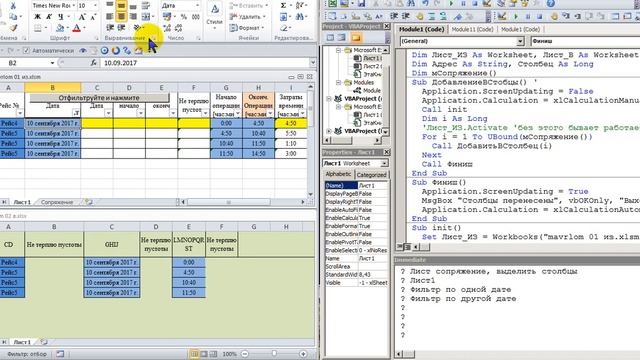Screen dimensions: 640x360
Task: Click the Save disk icon in VBA toolbar
Action: click(x=361, y=4)
